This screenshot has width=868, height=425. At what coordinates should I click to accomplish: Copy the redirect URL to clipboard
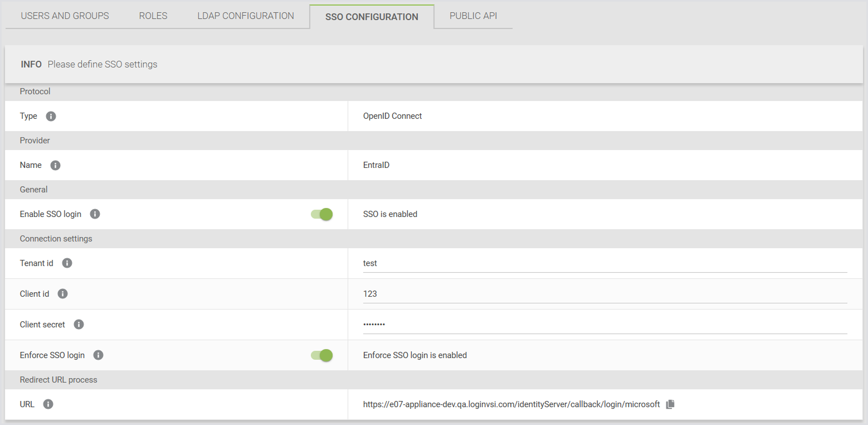670,404
